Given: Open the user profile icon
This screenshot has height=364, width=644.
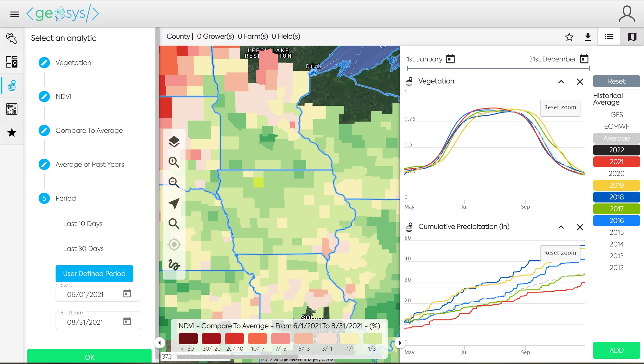Looking at the screenshot, I should pyautogui.click(x=627, y=14).
